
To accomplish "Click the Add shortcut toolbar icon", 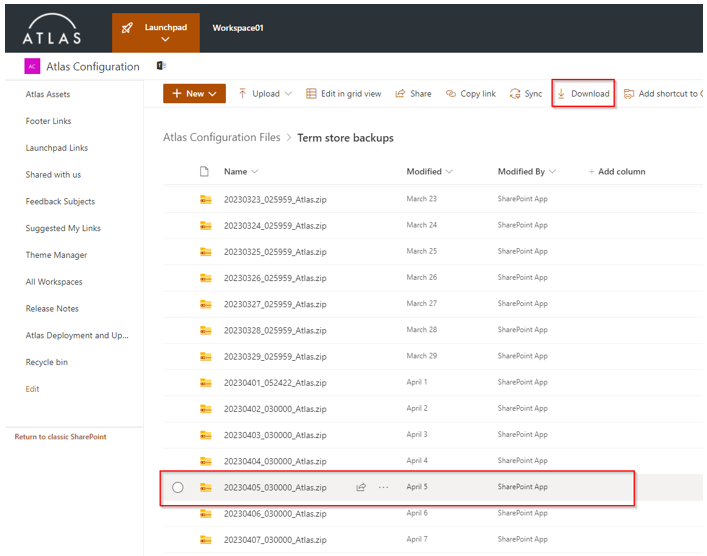I will tap(629, 94).
